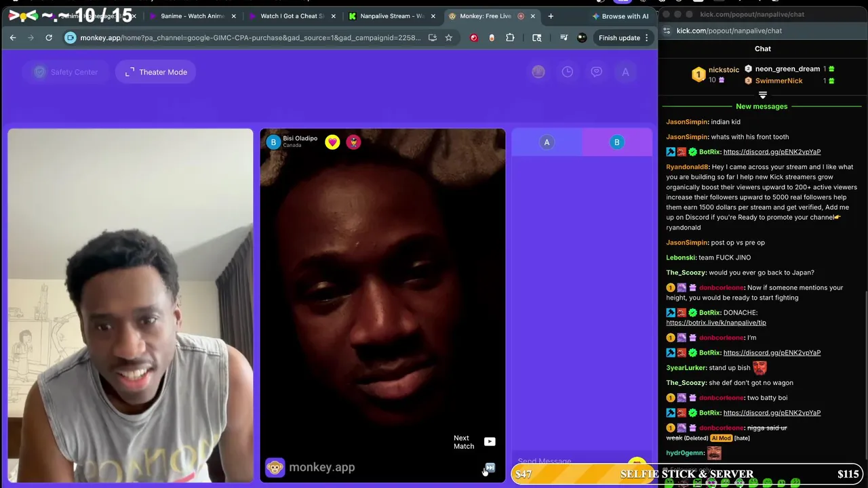
Task: Open the browser profile avatar
Action: coord(582,38)
